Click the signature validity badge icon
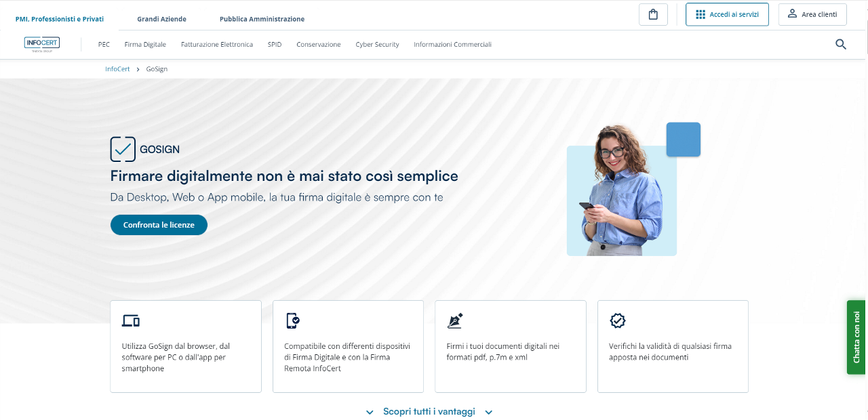Screen dimensions: 868x420 [617, 321]
